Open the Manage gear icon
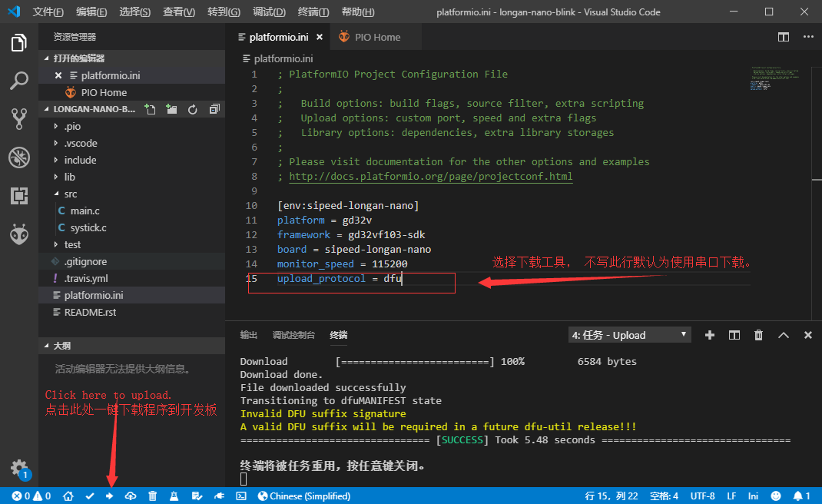Screen dimensions: 822x504 click(x=19, y=467)
